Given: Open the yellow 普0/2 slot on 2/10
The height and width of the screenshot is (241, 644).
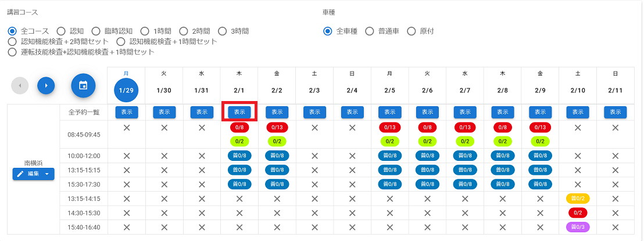Looking at the screenshot, I should coord(577,199).
